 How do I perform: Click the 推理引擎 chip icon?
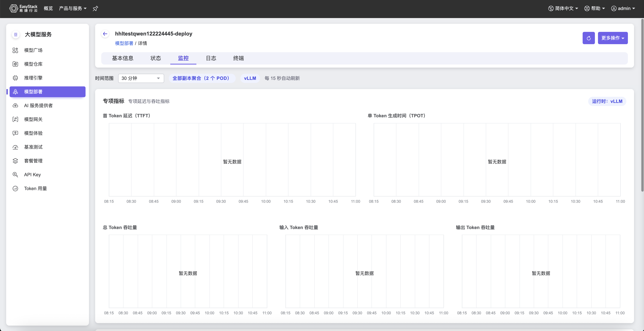pyautogui.click(x=15, y=78)
